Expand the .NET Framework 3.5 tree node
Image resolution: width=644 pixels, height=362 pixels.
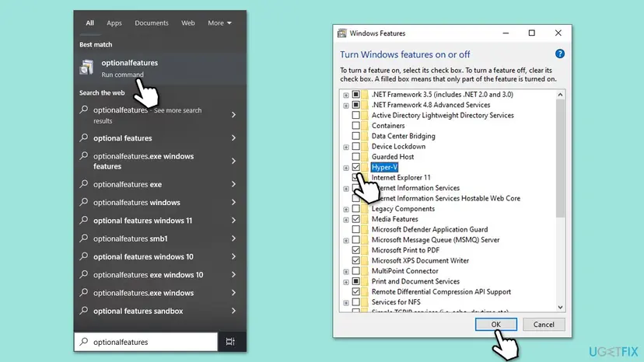click(x=346, y=96)
